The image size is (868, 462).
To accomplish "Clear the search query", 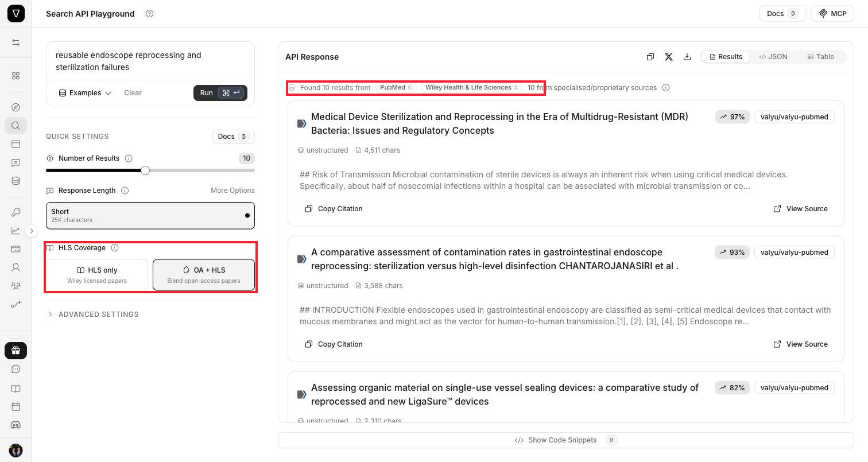I will [x=133, y=93].
